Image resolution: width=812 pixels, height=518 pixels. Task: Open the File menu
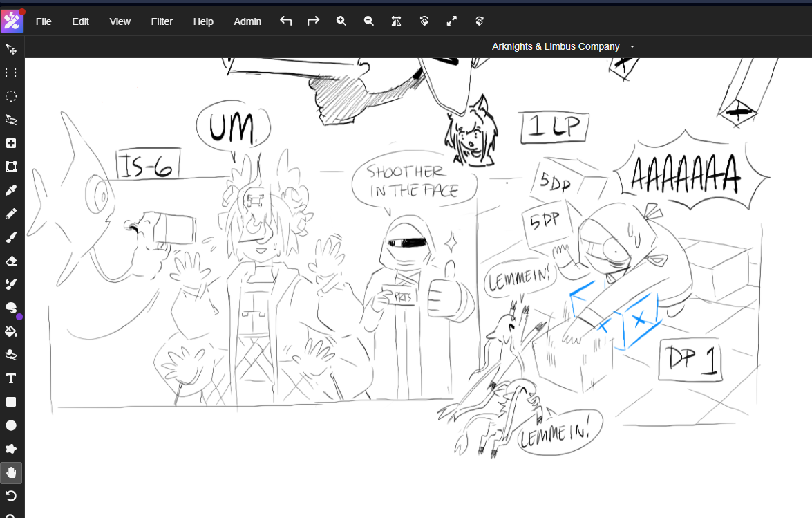coord(44,21)
